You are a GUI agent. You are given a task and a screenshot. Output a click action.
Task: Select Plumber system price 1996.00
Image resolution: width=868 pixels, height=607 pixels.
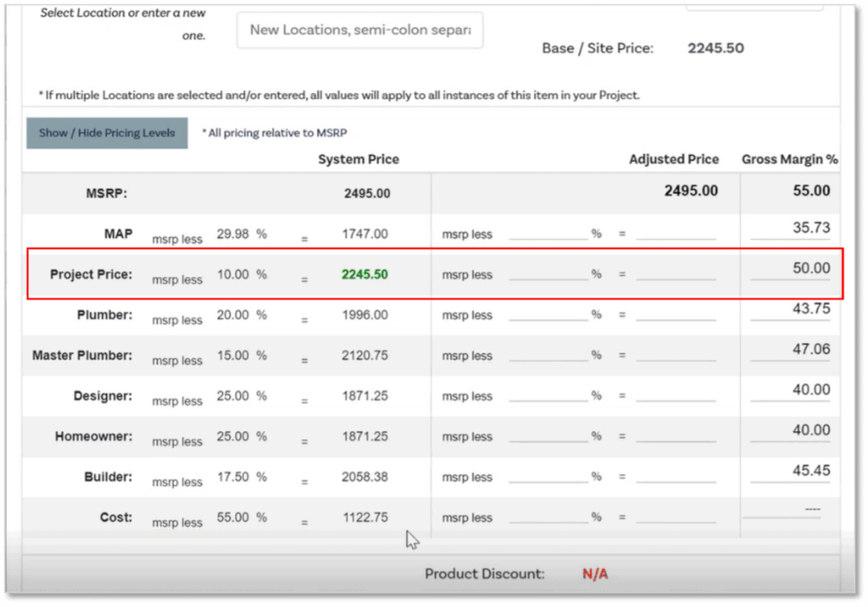(x=364, y=315)
